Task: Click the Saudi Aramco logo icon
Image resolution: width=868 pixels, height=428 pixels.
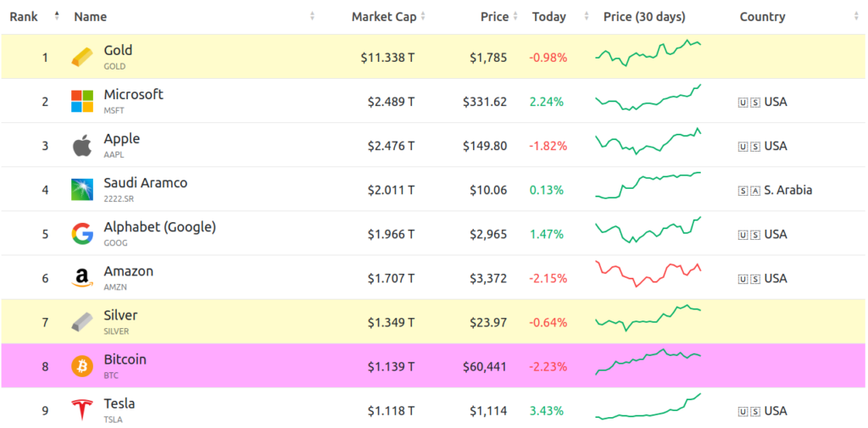Action: pos(82,190)
